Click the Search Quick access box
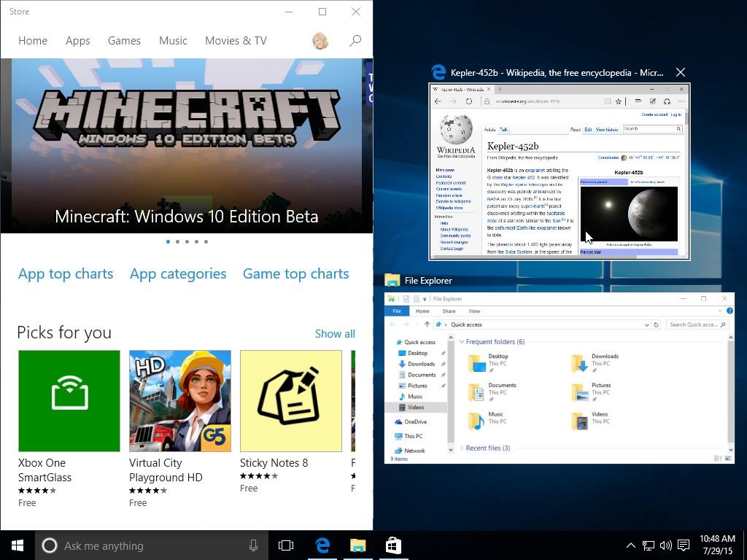747x560 pixels. [697, 324]
